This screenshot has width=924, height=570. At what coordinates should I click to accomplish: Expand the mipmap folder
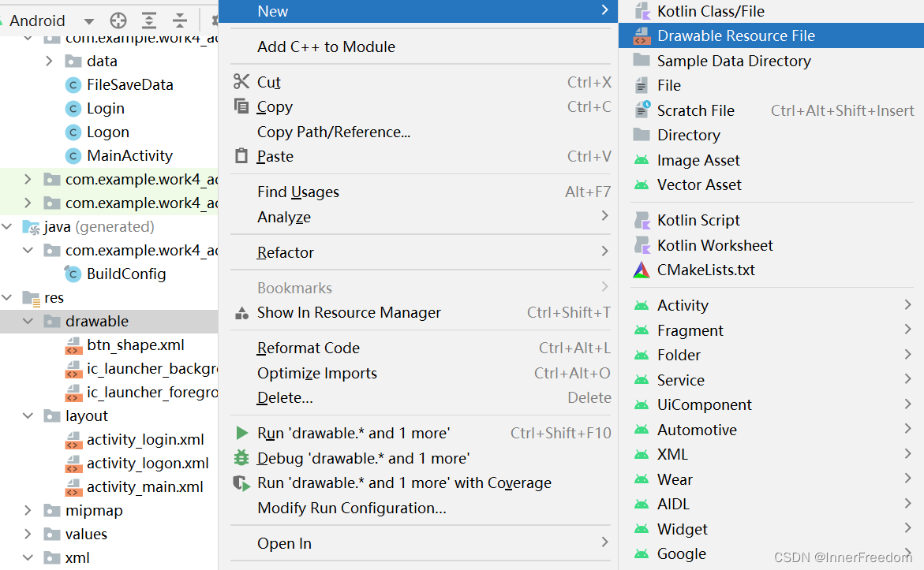click(x=28, y=510)
